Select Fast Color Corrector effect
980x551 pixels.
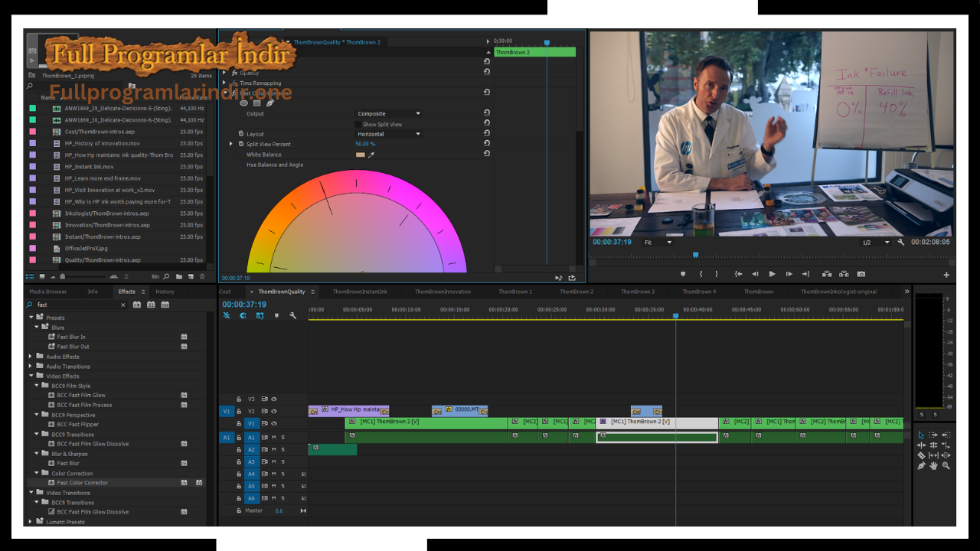tap(82, 483)
